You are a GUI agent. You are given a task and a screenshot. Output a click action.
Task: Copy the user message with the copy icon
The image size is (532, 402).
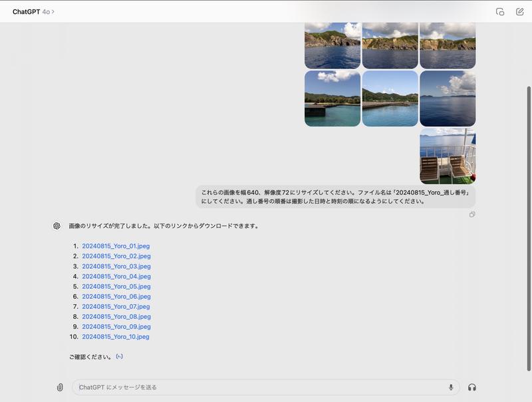coord(472,214)
